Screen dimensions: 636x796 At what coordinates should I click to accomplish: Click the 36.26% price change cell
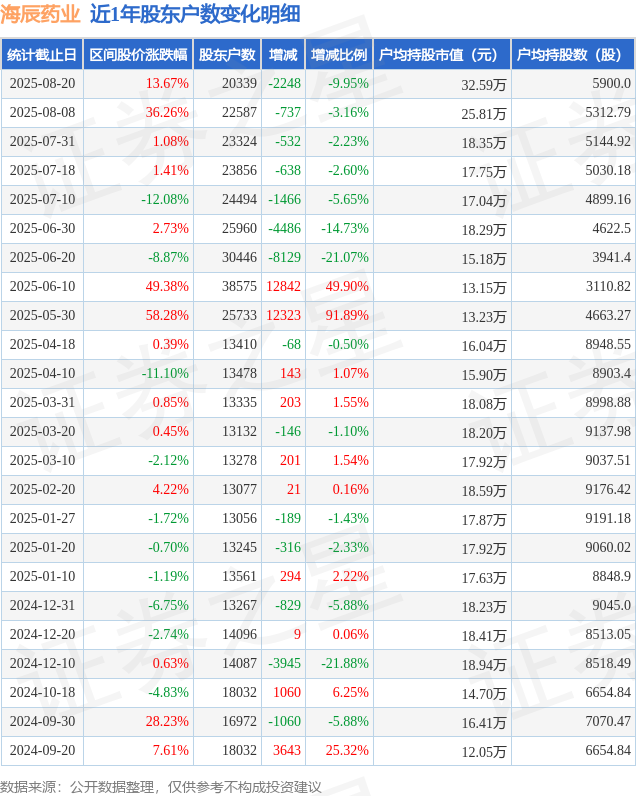coord(167,112)
